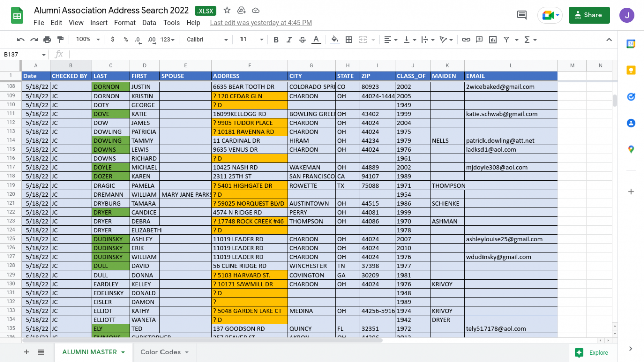Image resolution: width=644 pixels, height=362 pixels.
Task: Open Google Keep side panel
Action: (x=631, y=70)
